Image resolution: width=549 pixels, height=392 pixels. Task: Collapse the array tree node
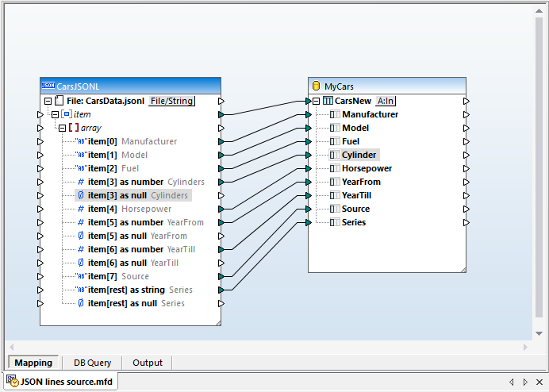[x=62, y=128]
